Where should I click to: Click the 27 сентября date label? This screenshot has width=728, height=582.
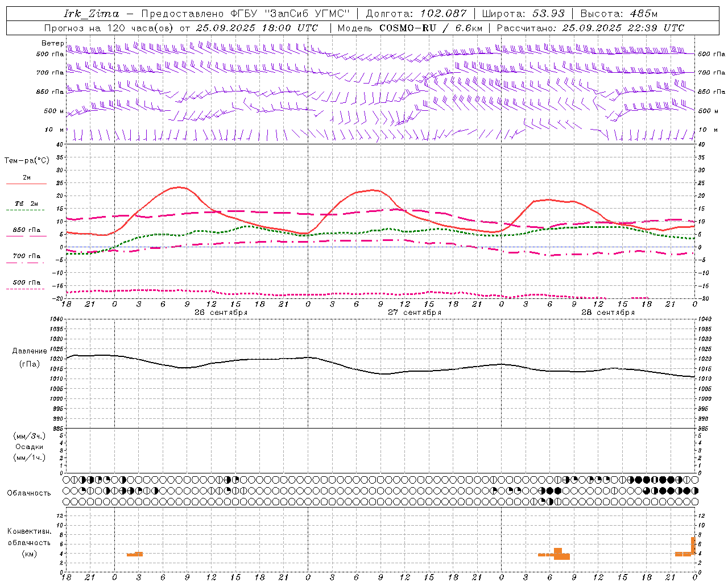tap(415, 313)
